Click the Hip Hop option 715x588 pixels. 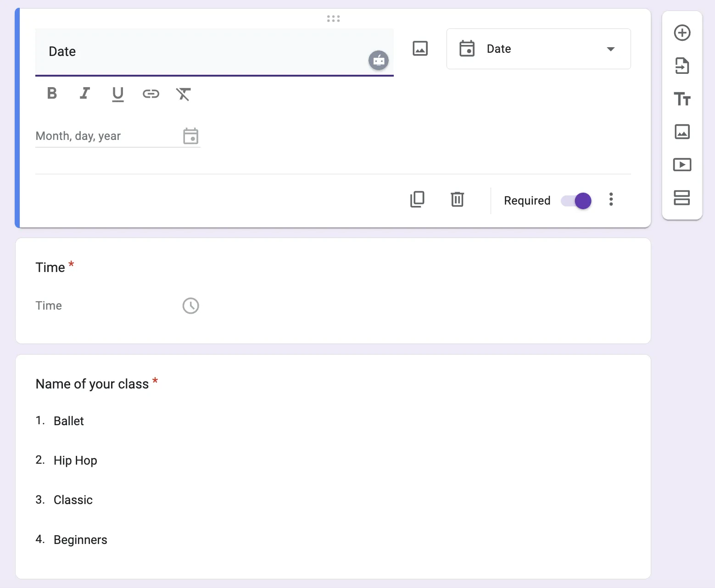tap(75, 460)
